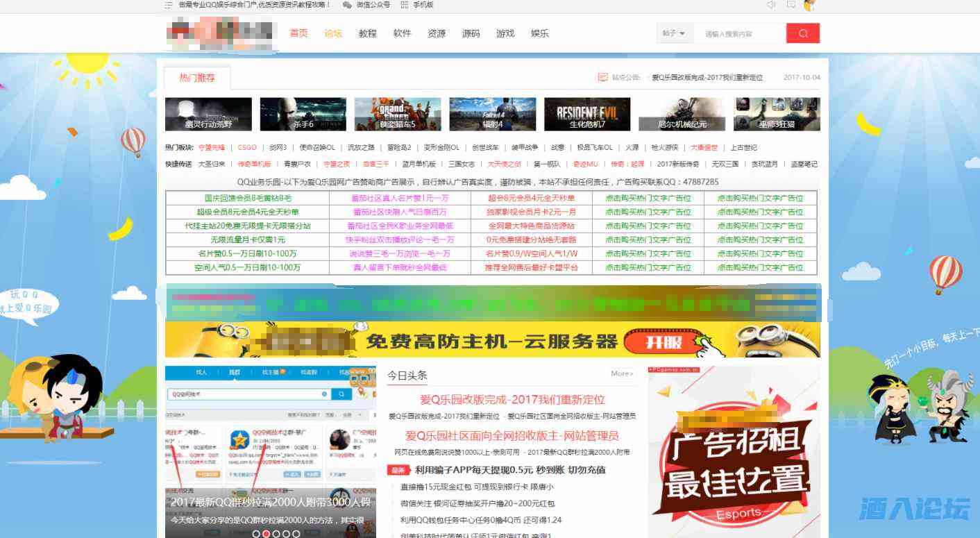
Task: Select the fifth carousel indicator dot
Action: (x=296, y=534)
